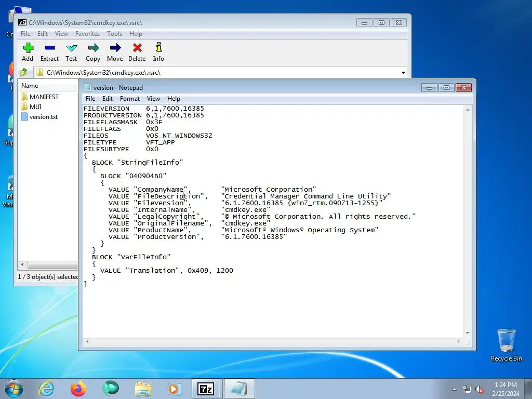The height and width of the screenshot is (399, 532).
Task: Click the "Credential Manager Command Line Utility" text
Action: click(306, 196)
